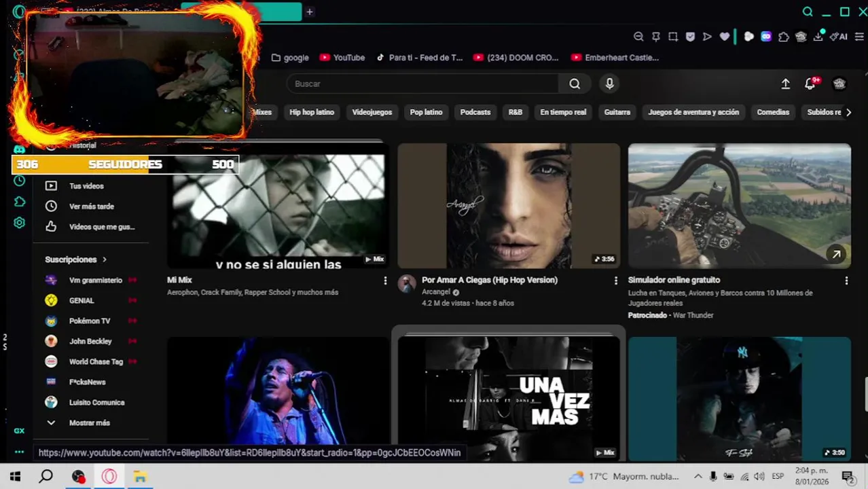Viewport: 868px width, 489px height.
Task: Open the ad blocker shield icon
Action: pos(690,37)
